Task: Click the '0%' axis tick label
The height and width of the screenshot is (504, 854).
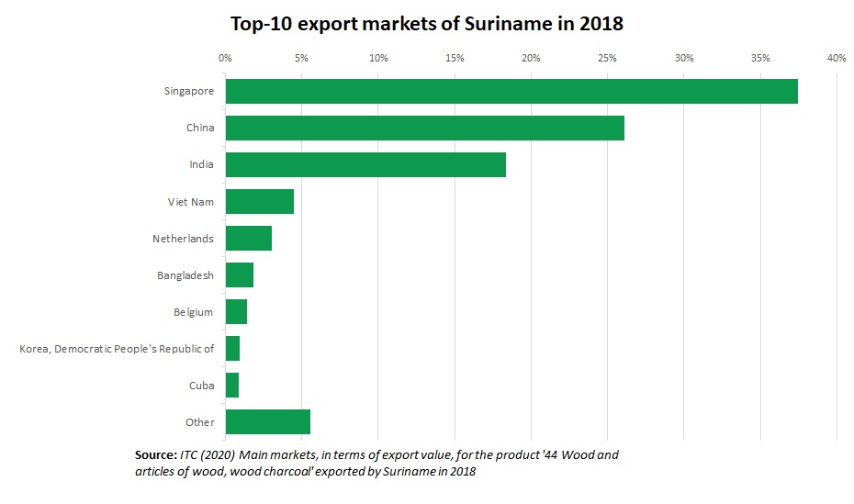Action: pyautogui.click(x=225, y=58)
